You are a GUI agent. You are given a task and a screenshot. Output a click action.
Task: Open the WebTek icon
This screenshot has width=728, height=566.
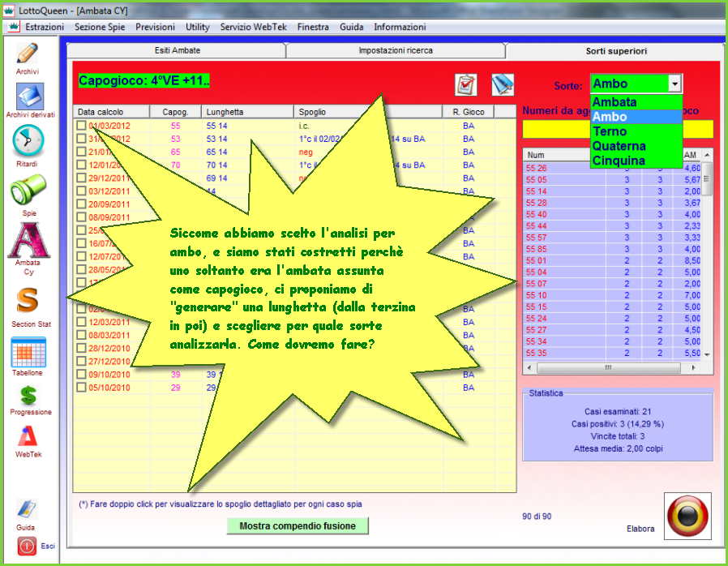pos(28,436)
